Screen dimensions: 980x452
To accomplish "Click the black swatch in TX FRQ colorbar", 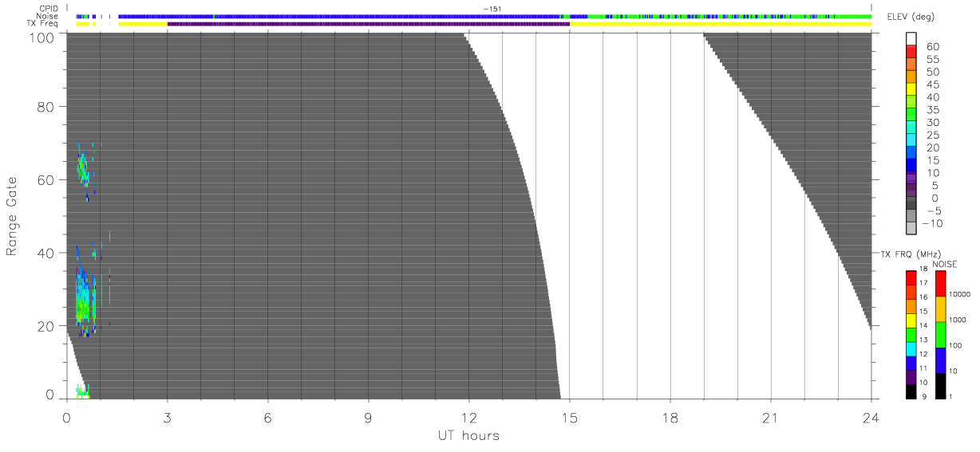I will (x=911, y=391).
